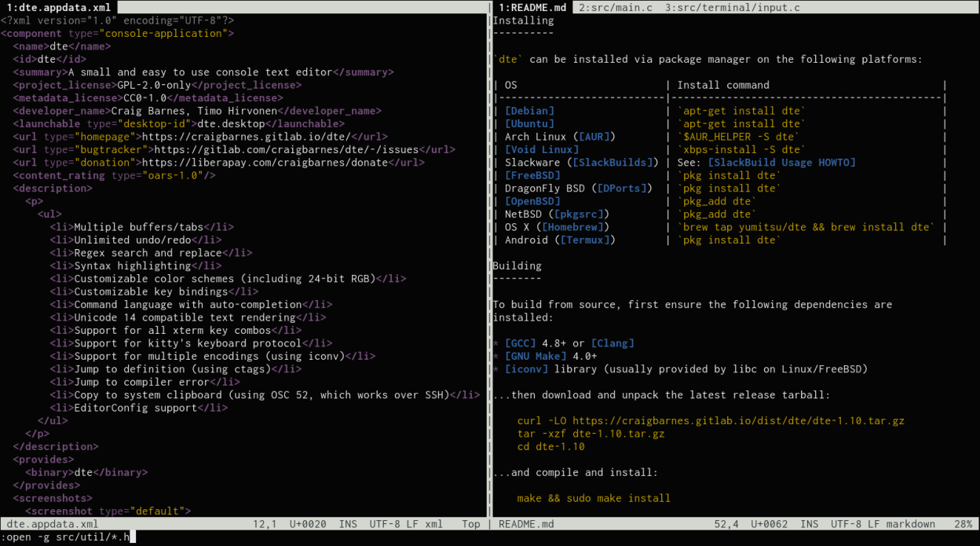Click the 'Syntax highlighting' list item
The width and height of the screenshot is (980, 546).
[135, 266]
